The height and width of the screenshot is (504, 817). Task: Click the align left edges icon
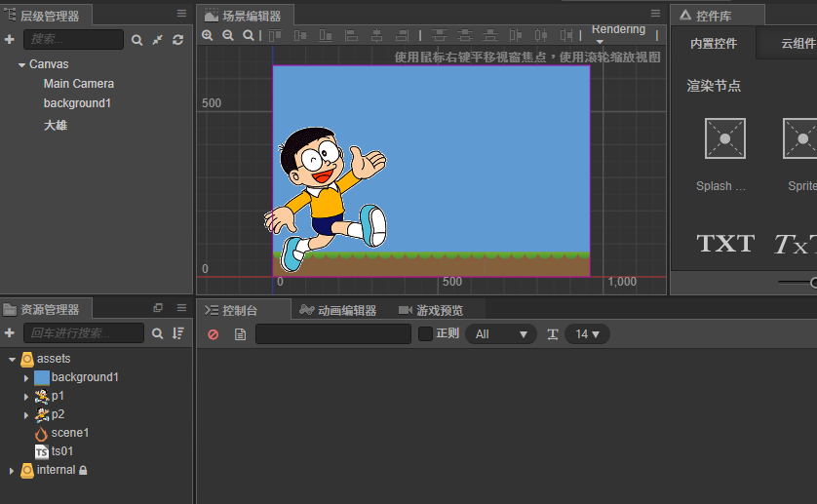pos(352,35)
